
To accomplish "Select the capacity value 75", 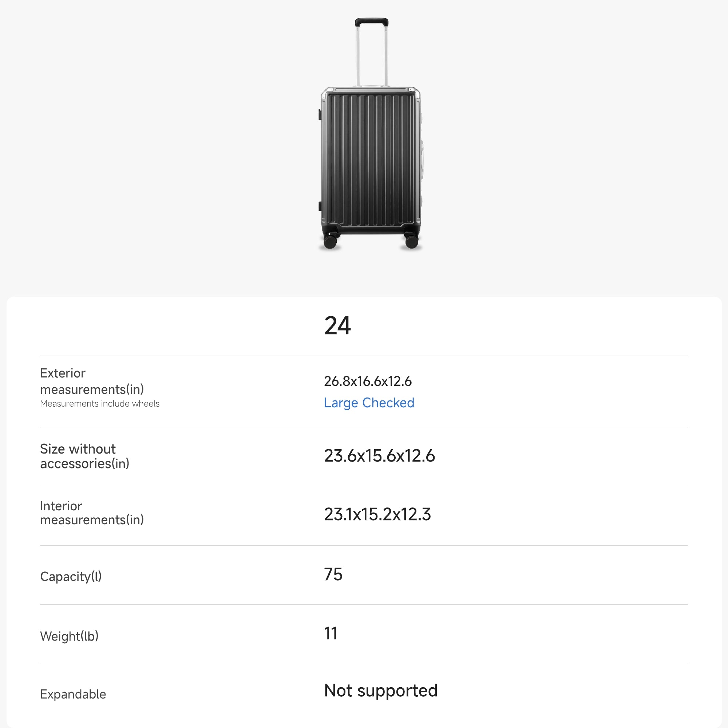I will point(333,575).
